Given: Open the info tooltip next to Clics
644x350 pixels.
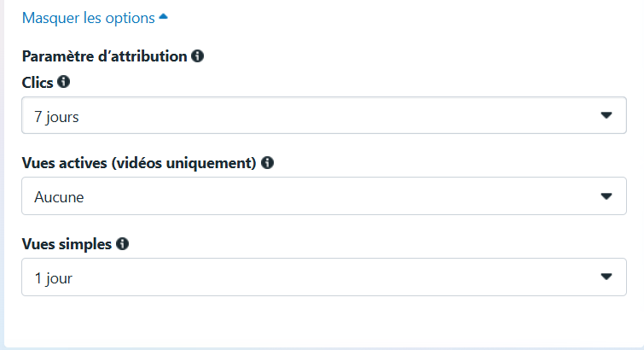Looking at the screenshot, I should click(x=63, y=81).
